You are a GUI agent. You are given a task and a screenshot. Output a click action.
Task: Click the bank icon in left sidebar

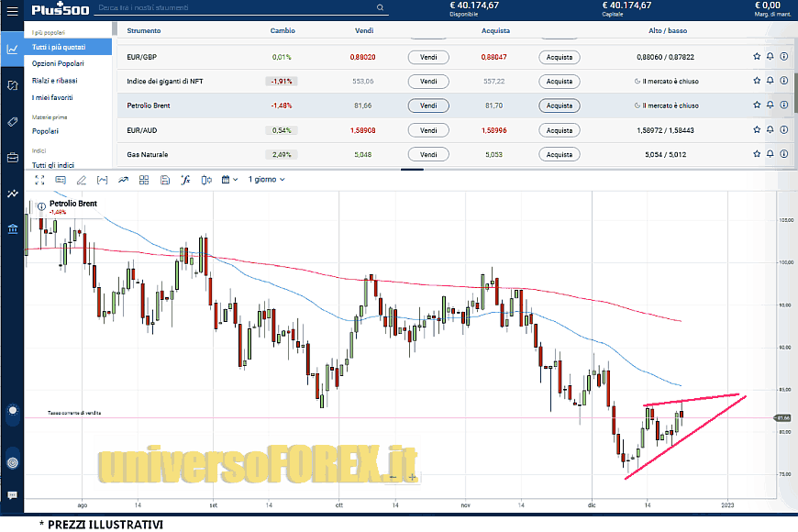pyautogui.click(x=12, y=229)
